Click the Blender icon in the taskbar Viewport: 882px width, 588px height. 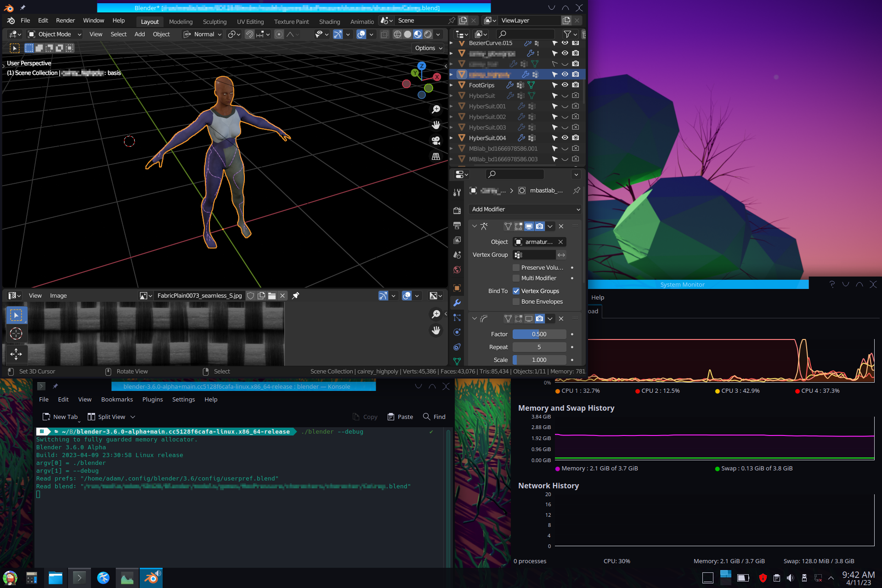pos(151,577)
